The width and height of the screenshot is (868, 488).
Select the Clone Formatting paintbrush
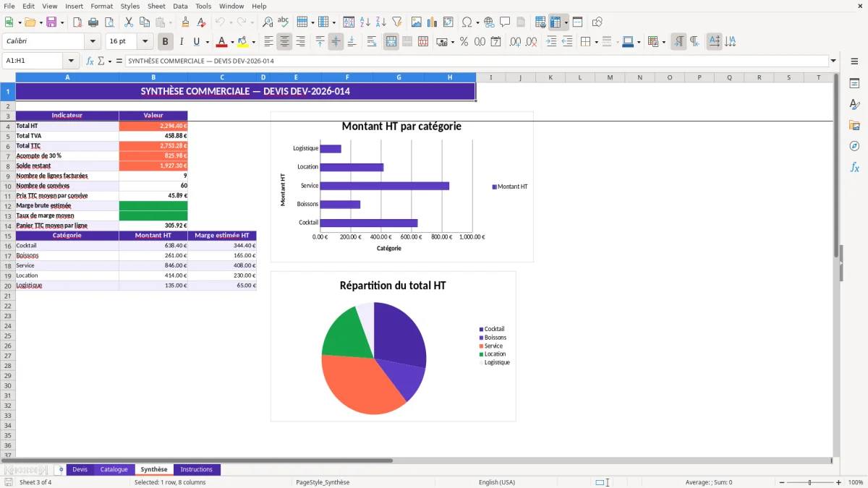point(185,22)
